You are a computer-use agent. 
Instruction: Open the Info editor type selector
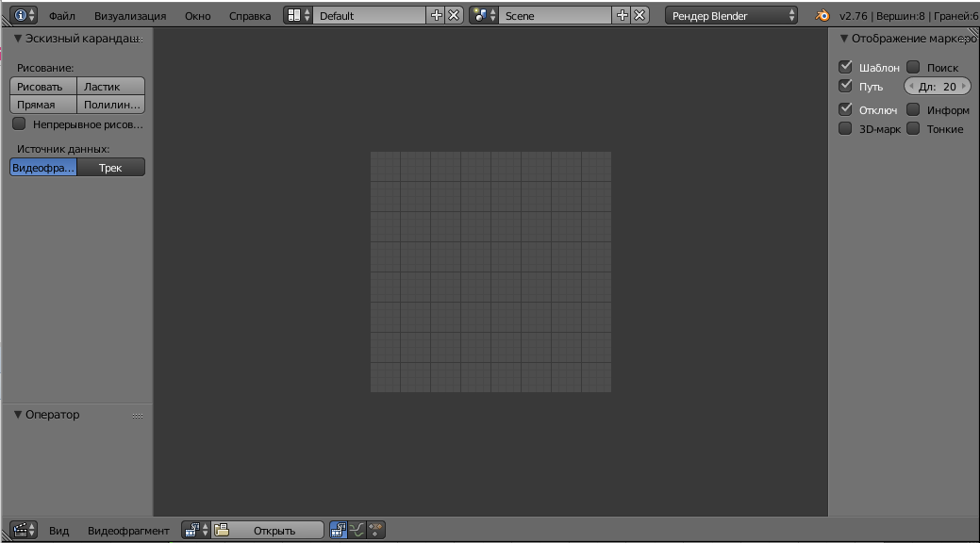coord(24,16)
